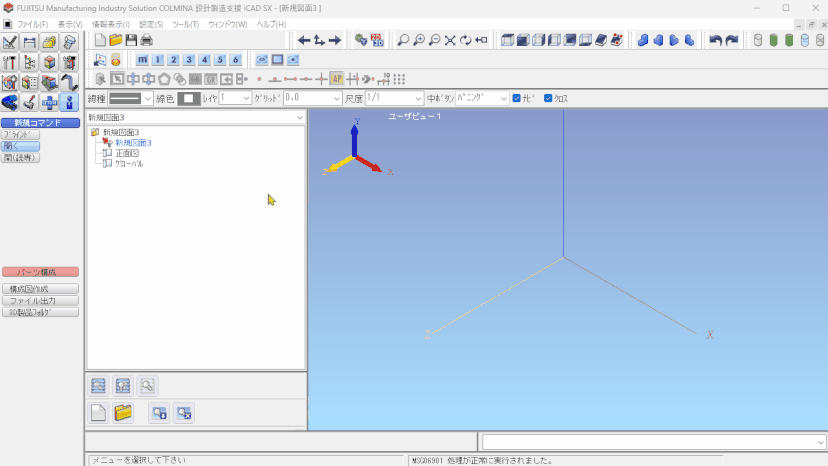Uncheck the クロス checkbox

tap(548, 98)
